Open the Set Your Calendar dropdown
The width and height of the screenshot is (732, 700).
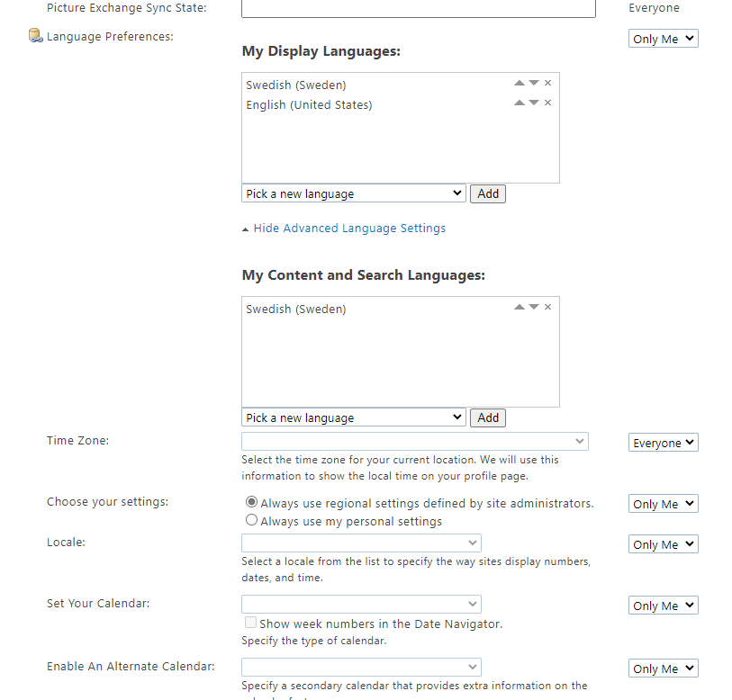[361, 605]
